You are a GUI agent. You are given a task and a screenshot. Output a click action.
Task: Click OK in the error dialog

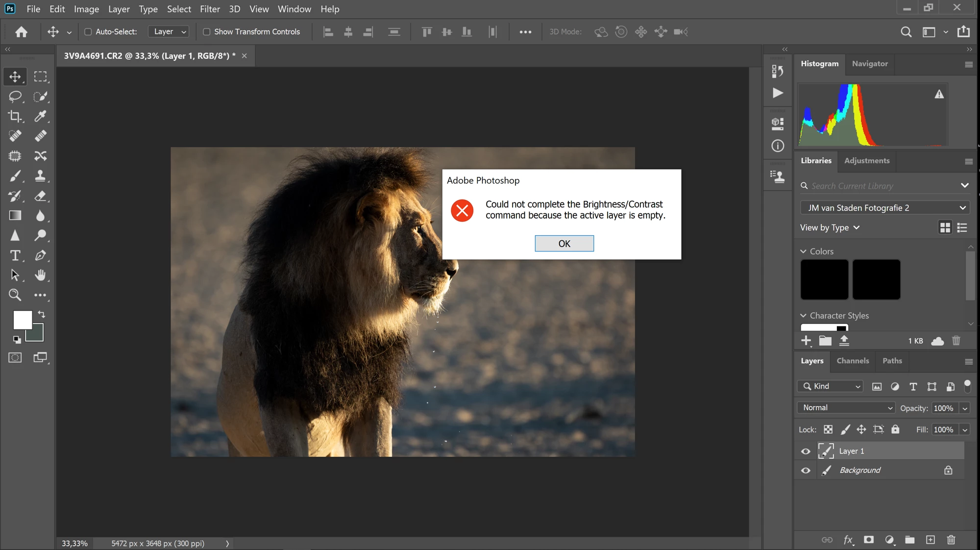[x=564, y=244]
